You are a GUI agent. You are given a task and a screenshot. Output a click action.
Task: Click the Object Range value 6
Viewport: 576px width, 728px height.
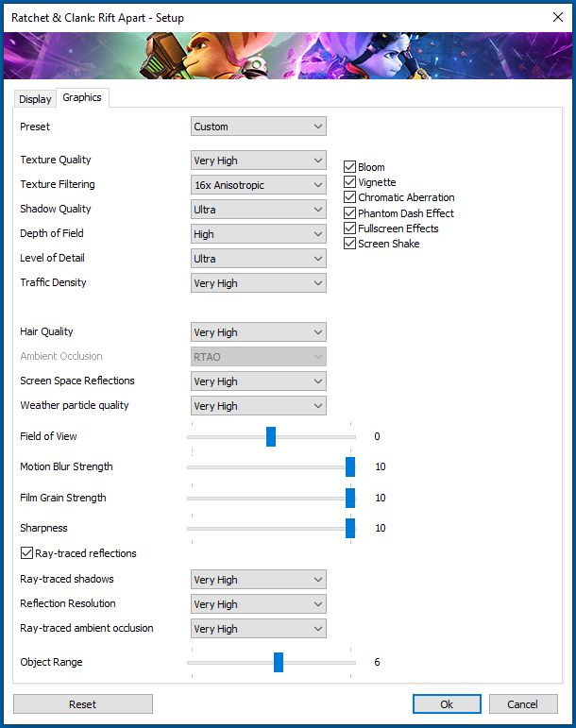point(378,662)
